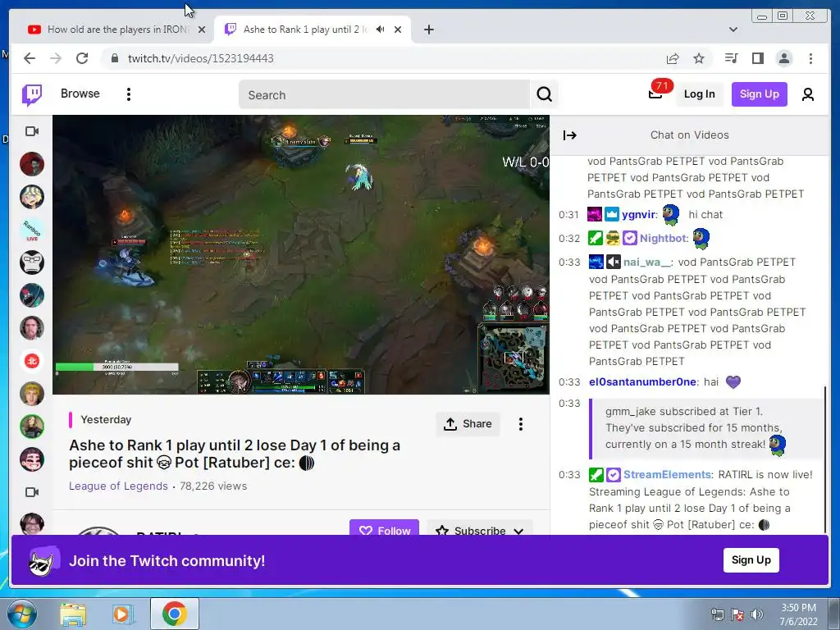The width and height of the screenshot is (840, 630).
Task: Open Chrome tab search chevron
Action: point(733,30)
